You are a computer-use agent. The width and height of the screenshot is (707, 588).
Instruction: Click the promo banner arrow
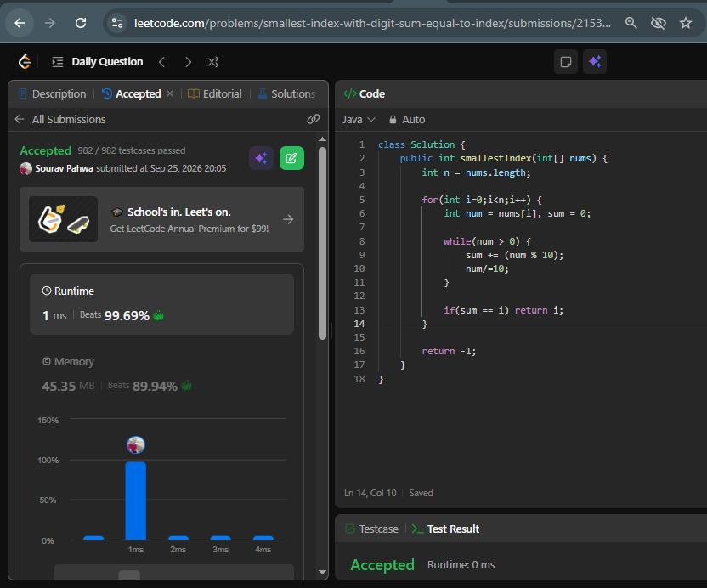coord(288,219)
